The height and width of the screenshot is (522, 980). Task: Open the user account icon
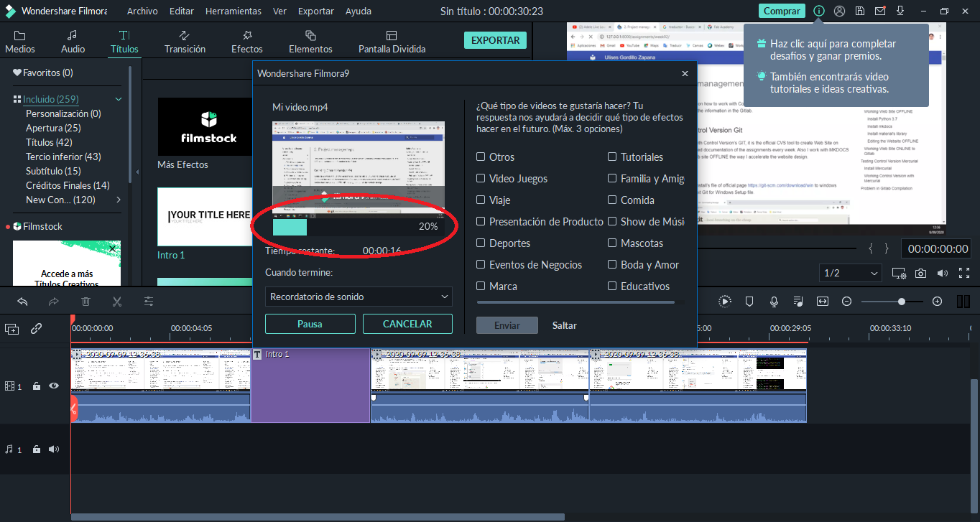839,11
